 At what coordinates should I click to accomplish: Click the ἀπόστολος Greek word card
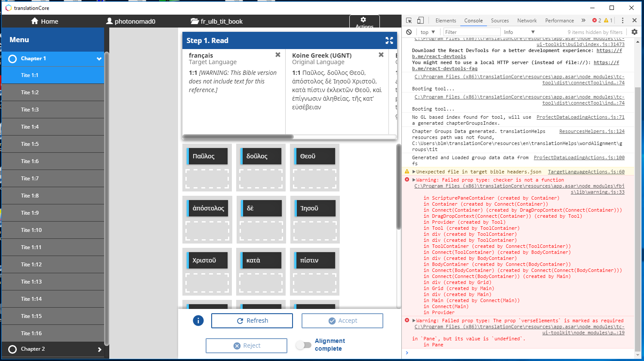coord(207,208)
